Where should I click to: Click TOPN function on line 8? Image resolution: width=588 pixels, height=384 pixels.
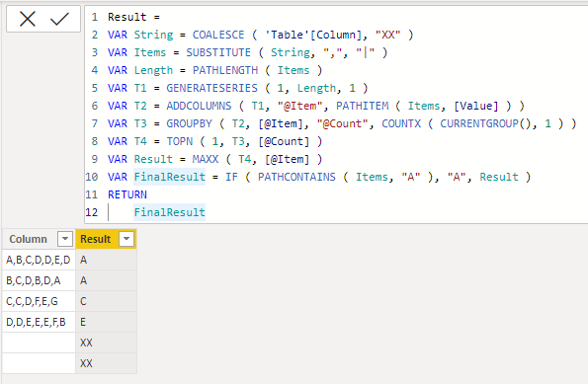(179, 141)
